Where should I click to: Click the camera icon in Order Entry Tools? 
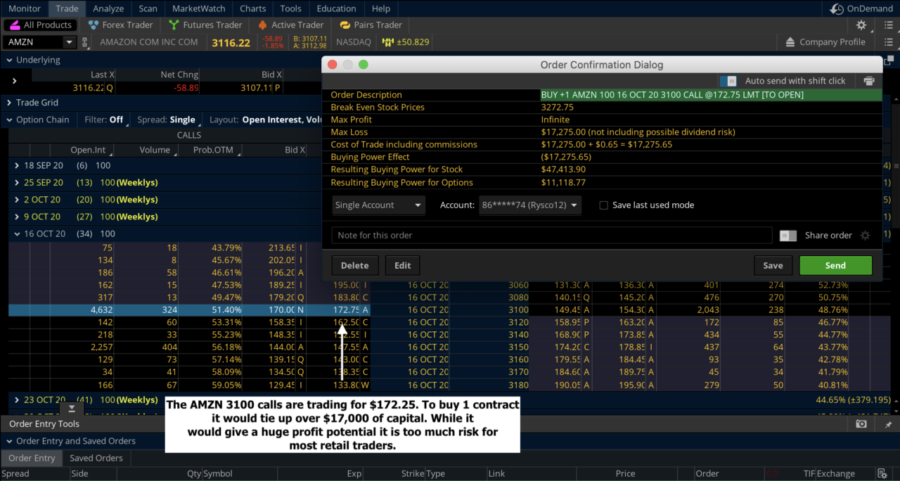click(861, 424)
